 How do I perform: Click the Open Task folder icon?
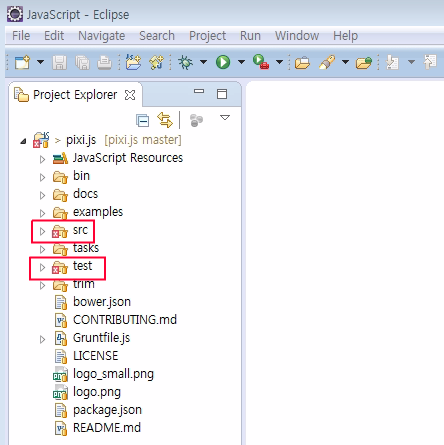[364, 62]
